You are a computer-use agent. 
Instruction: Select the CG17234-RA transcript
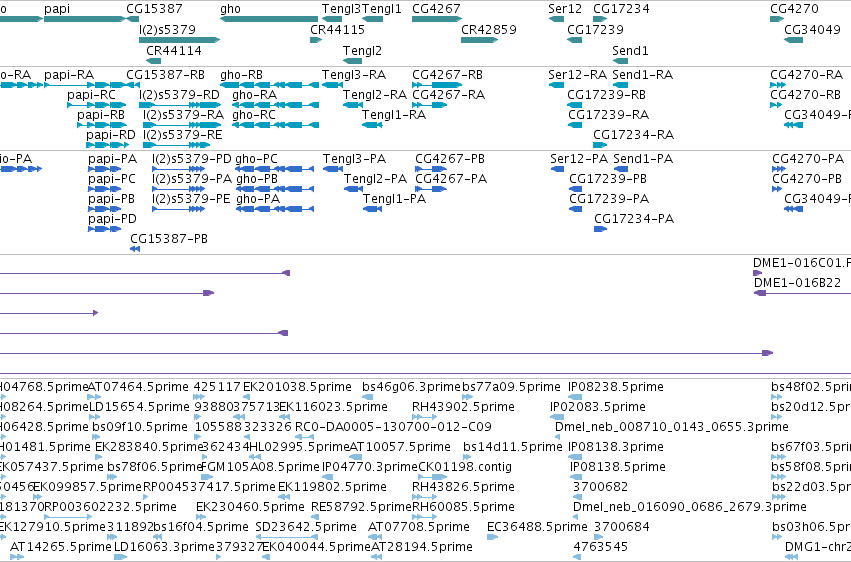[600, 145]
